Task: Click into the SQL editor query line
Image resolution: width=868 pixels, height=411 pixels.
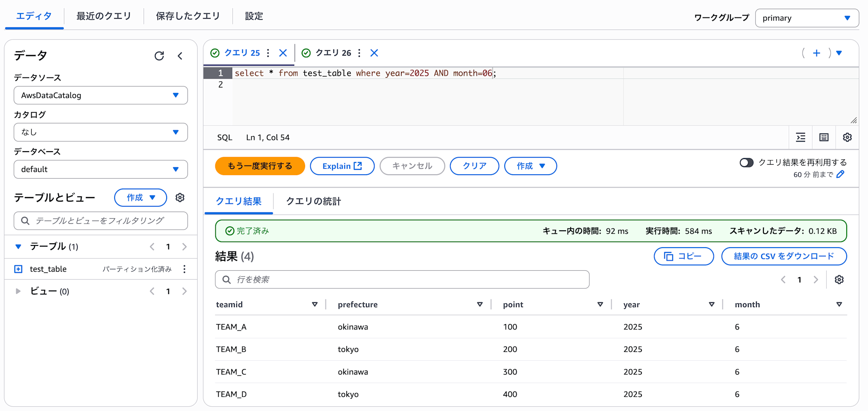Action: pyautogui.click(x=365, y=73)
